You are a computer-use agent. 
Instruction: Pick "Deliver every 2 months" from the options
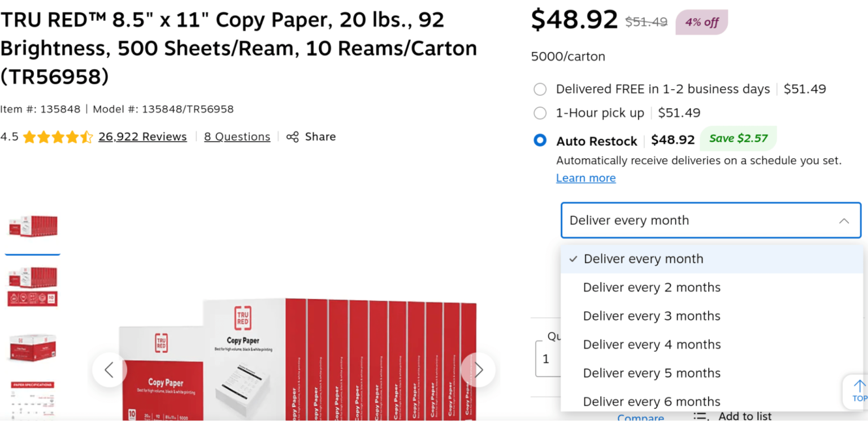coord(651,287)
